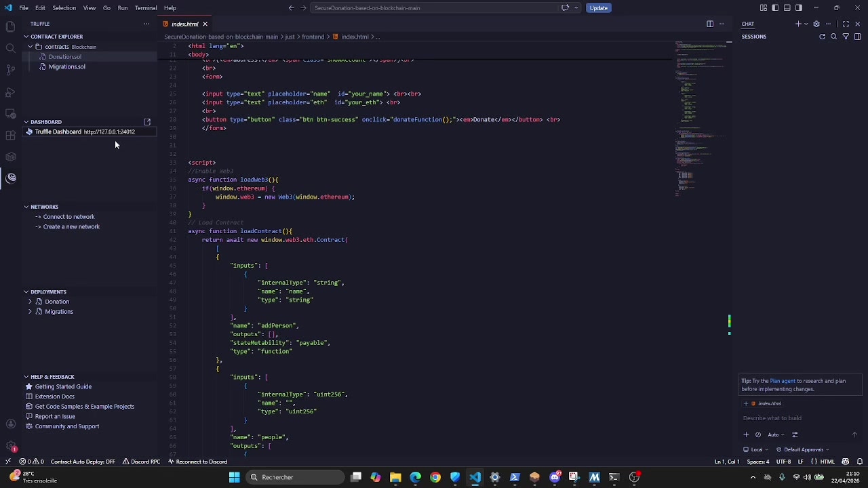Toggle Contract Auto Deploy in the status bar

pos(83,462)
